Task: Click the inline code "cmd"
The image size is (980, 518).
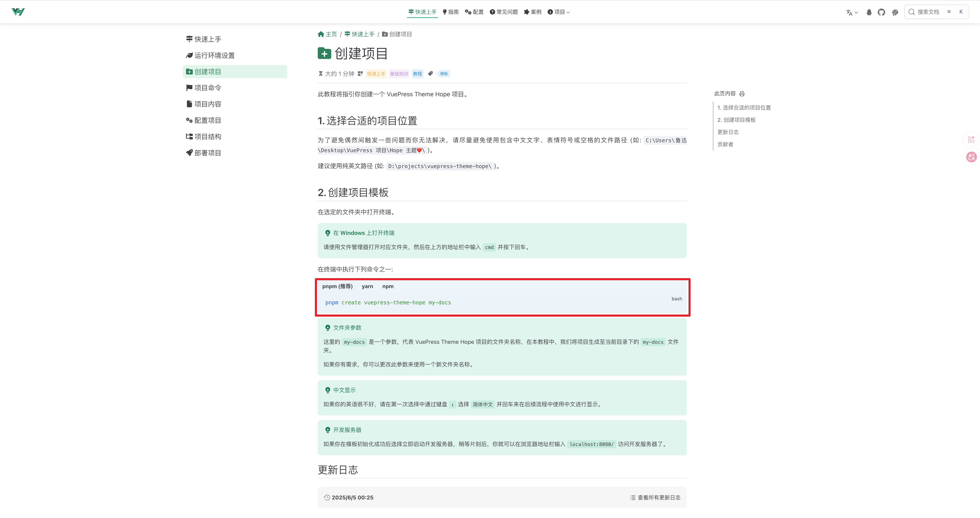Action: tap(489, 247)
